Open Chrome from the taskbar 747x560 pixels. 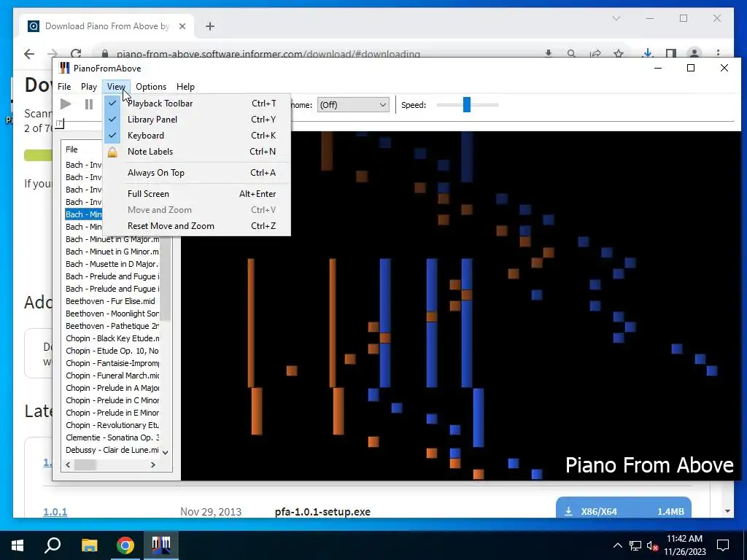click(x=125, y=545)
